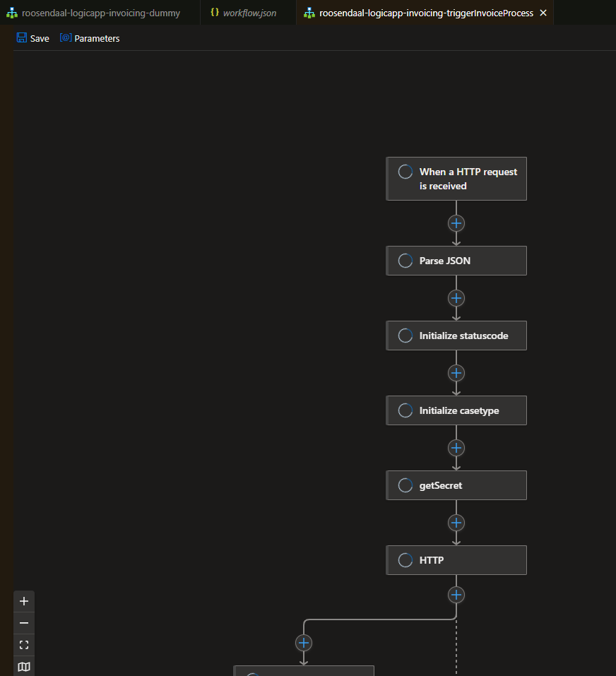Click the status circle on the HTTP action

tap(405, 559)
